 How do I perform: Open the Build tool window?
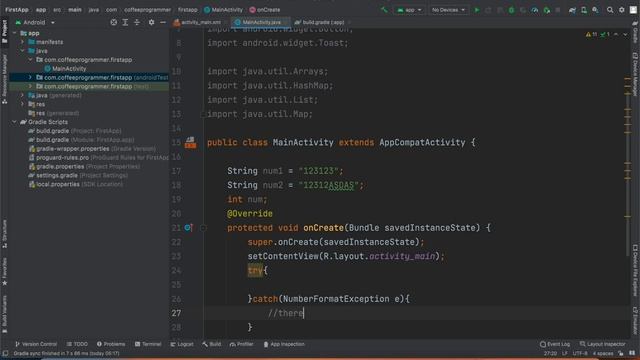click(211, 344)
